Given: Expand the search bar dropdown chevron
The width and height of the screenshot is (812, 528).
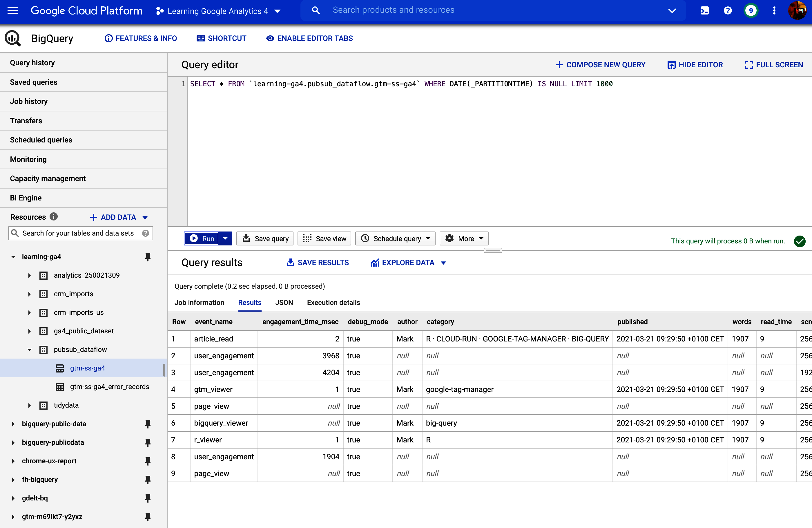Looking at the screenshot, I should tap(672, 10).
